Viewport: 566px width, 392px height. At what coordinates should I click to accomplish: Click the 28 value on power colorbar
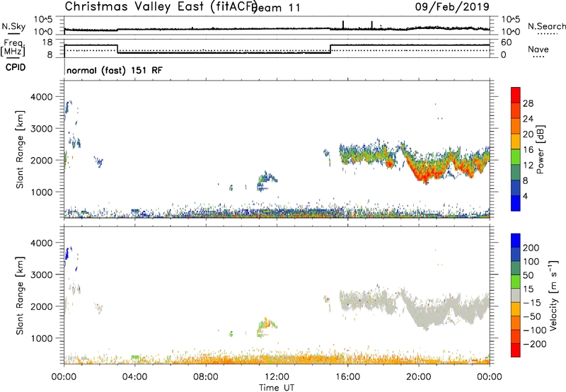coord(528,103)
